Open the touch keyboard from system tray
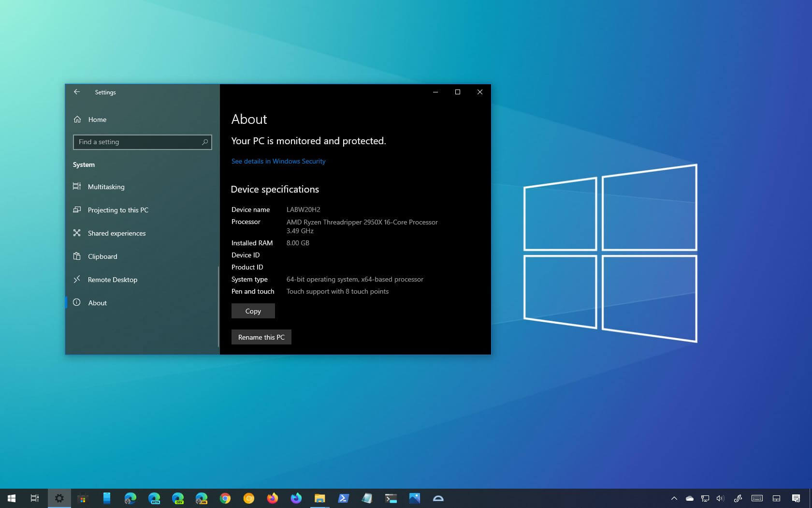 click(757, 498)
